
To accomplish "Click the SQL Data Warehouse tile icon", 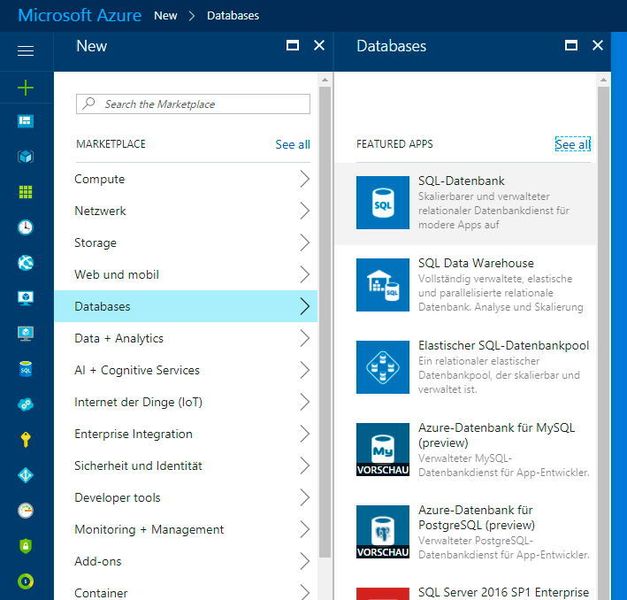I will 383,285.
